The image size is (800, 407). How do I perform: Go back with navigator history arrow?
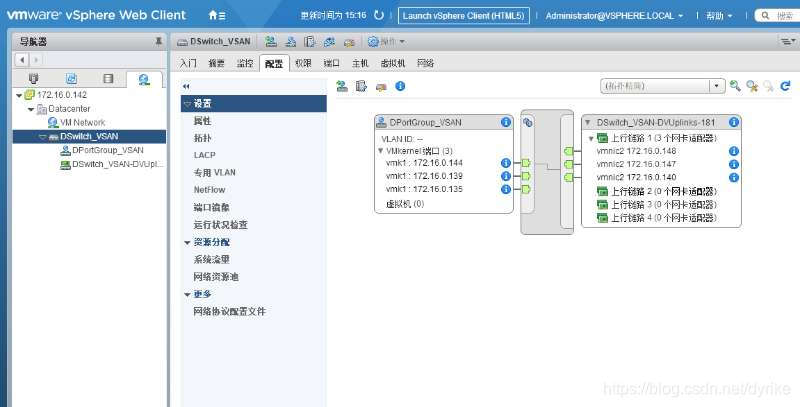(x=21, y=60)
